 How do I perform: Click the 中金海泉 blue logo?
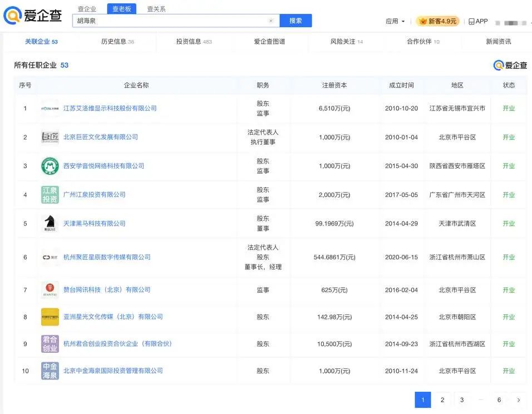click(50, 371)
